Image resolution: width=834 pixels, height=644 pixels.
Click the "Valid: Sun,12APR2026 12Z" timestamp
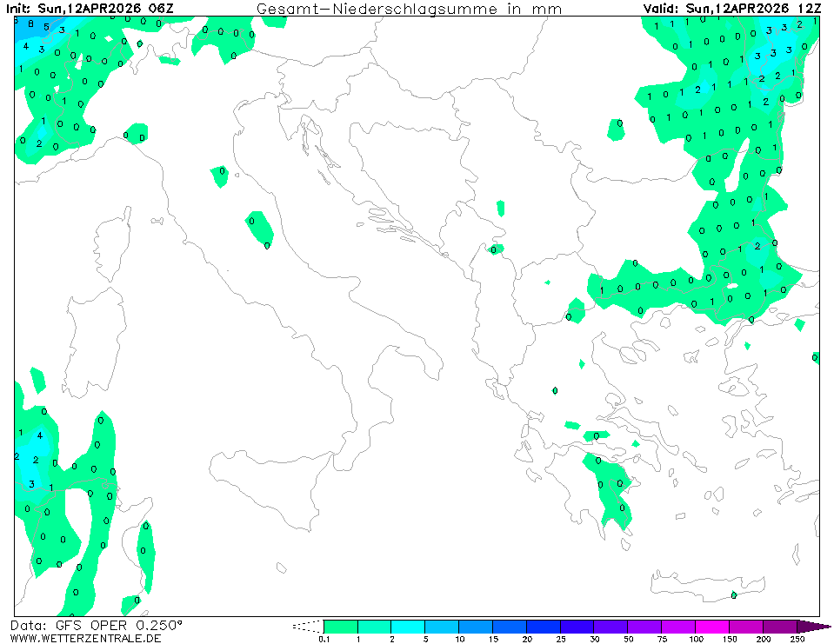(730, 9)
